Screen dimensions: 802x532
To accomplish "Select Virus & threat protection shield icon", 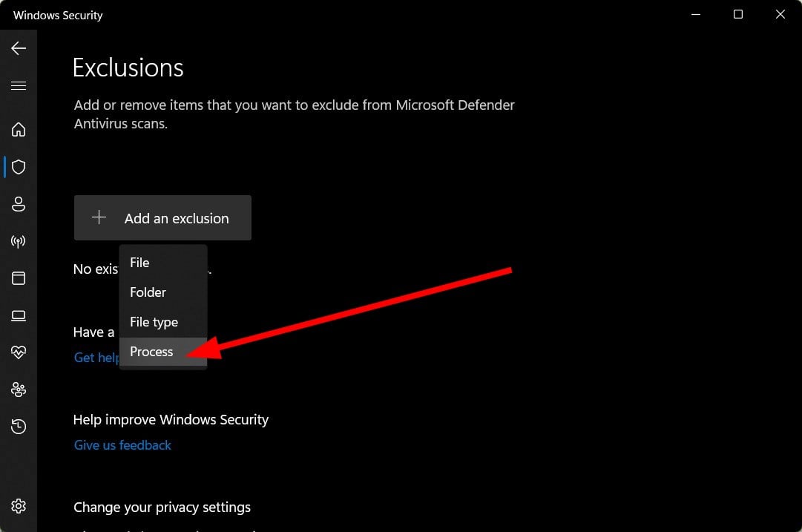I will [x=19, y=167].
